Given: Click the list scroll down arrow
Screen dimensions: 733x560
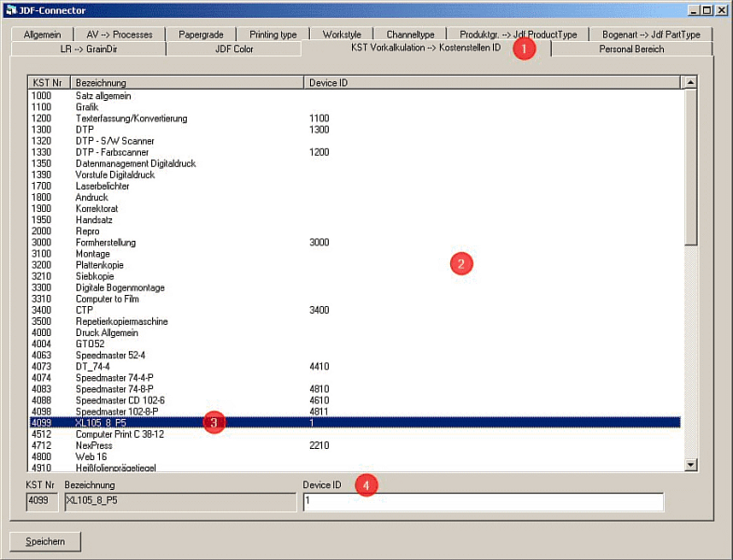Looking at the screenshot, I should (691, 464).
